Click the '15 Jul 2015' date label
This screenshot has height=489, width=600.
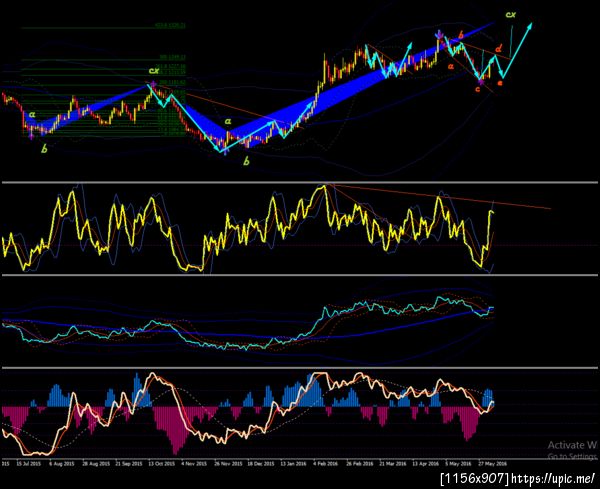click(29, 463)
